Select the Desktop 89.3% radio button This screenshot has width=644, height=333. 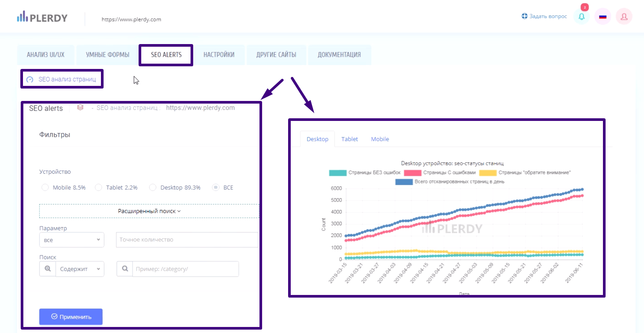point(153,188)
